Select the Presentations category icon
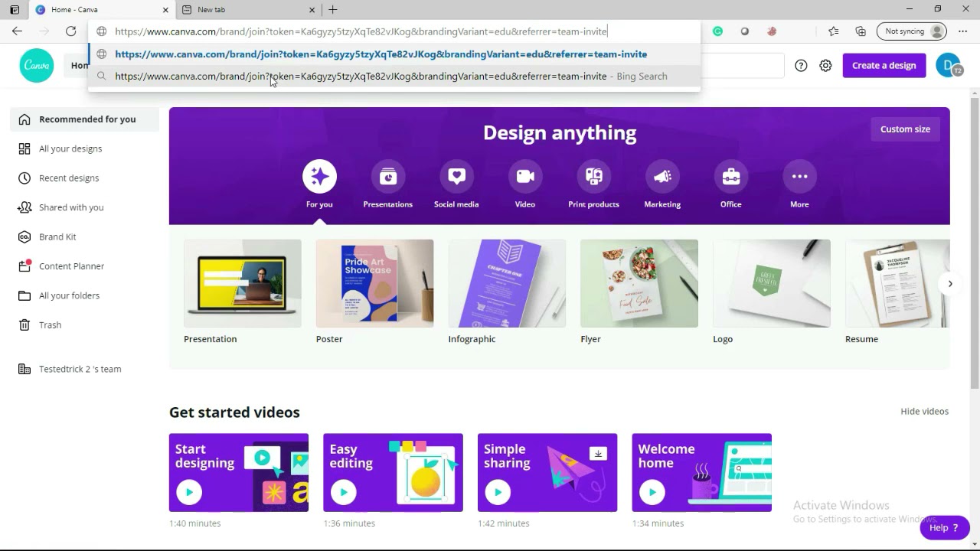The image size is (980, 551). pyautogui.click(x=388, y=177)
